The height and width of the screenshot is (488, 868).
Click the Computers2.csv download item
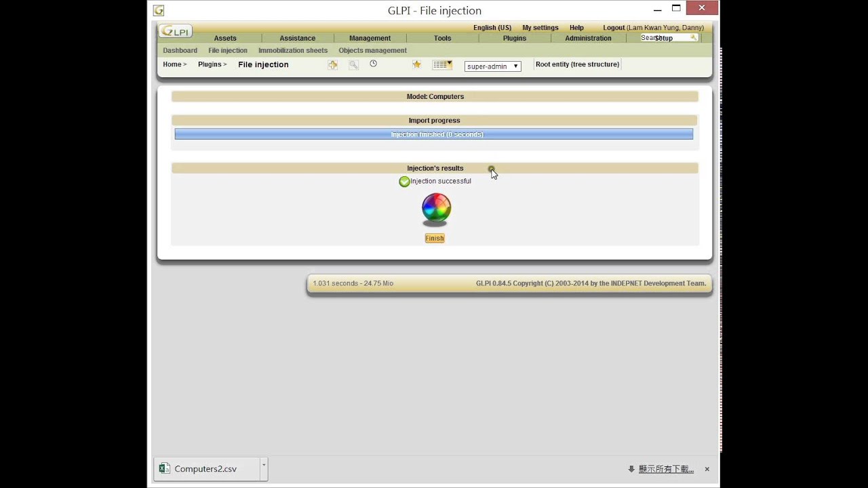pyautogui.click(x=206, y=468)
